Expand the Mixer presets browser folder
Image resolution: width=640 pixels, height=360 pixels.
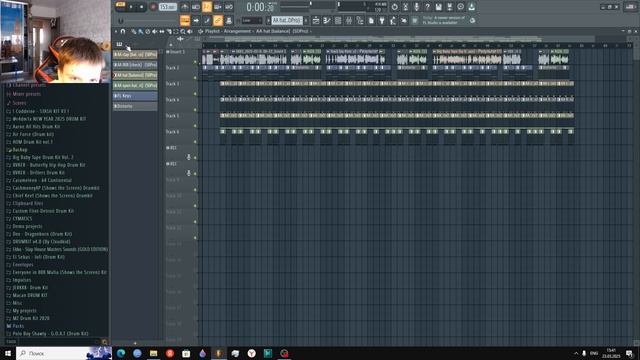click(27, 94)
